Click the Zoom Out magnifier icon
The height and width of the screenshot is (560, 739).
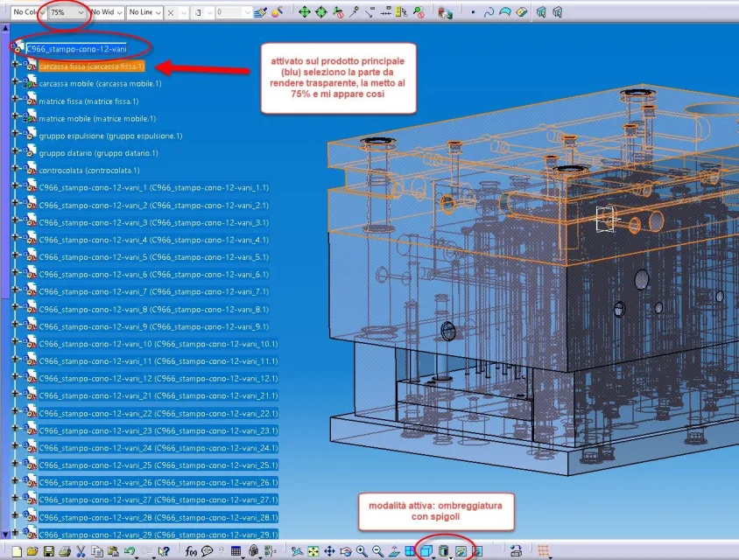coord(377,551)
